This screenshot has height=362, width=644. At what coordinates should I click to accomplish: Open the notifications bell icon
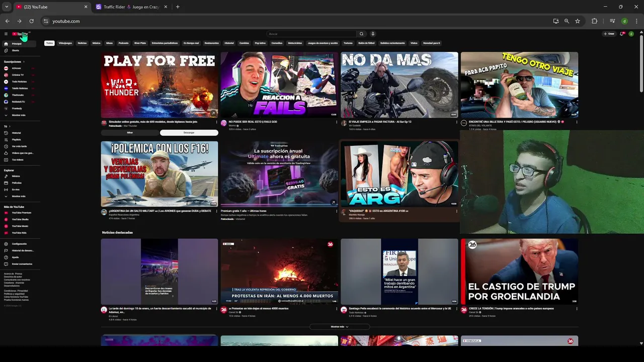click(x=622, y=34)
